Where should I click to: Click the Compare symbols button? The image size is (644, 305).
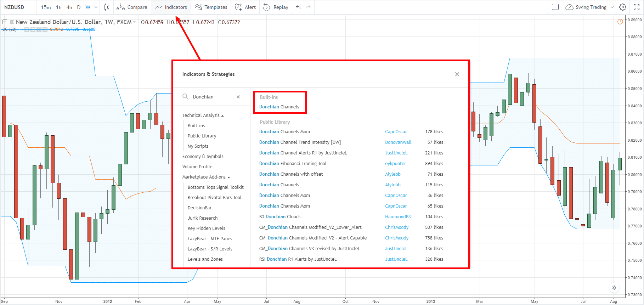132,7
